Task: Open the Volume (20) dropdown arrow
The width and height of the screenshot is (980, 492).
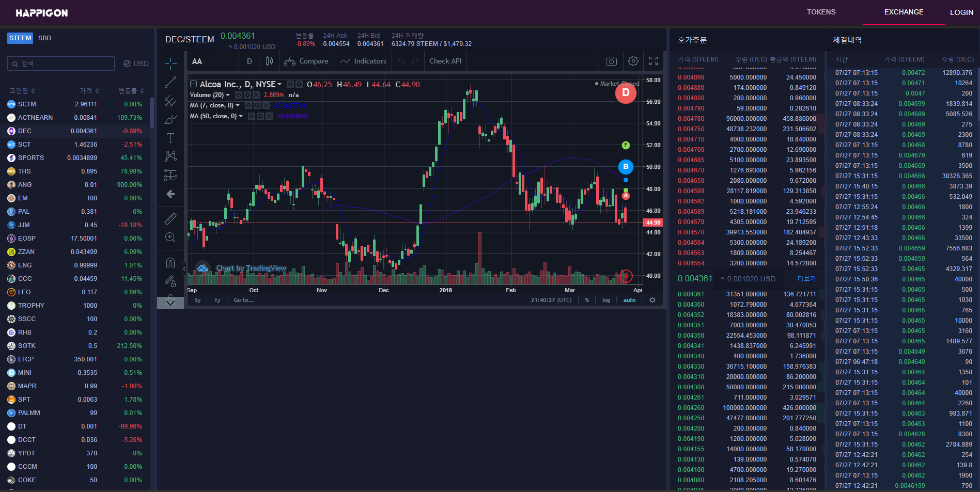Action: point(228,95)
